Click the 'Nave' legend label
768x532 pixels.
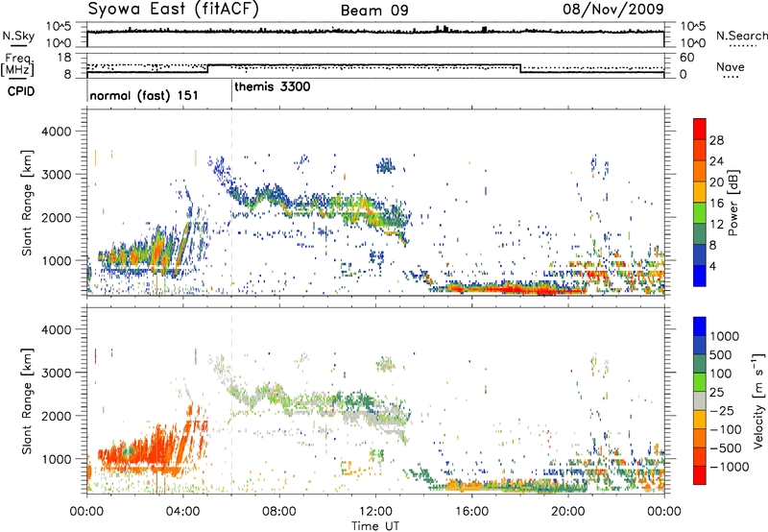point(731,67)
